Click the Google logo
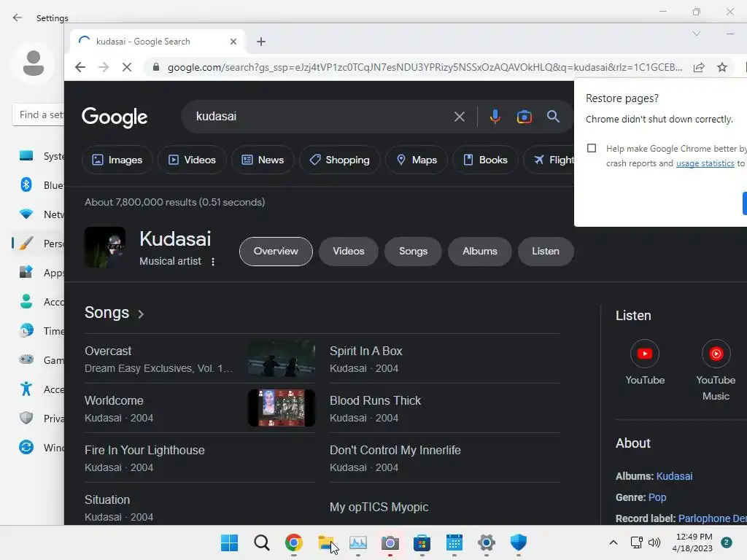The height and width of the screenshot is (560, 747). pos(115,117)
